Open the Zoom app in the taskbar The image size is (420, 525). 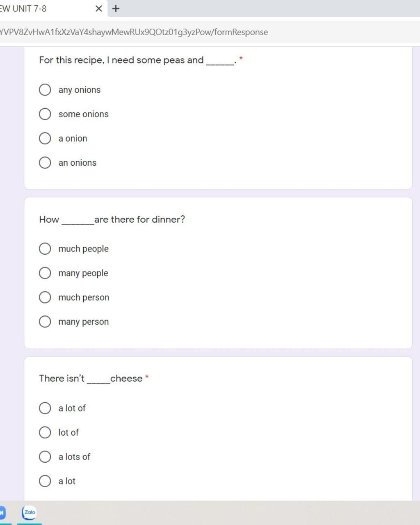(x=2, y=512)
